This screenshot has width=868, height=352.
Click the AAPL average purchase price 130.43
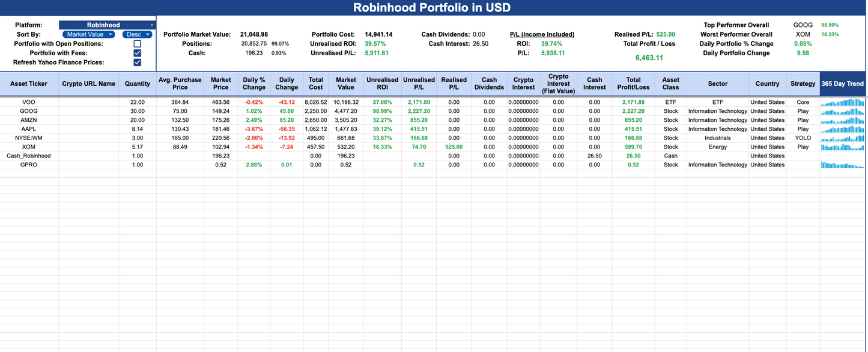tap(180, 129)
